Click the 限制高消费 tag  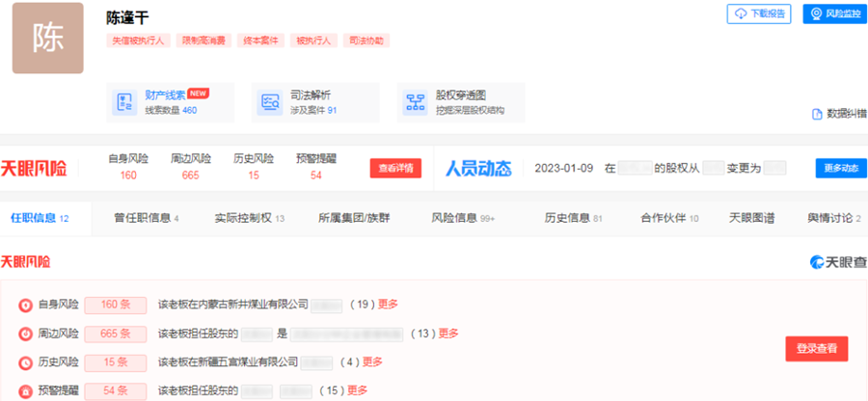(203, 40)
